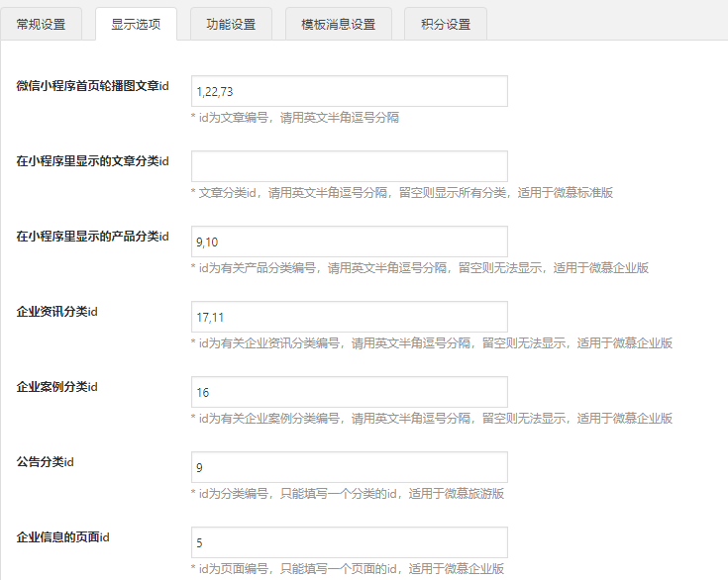
Task: Click the label 企业资讯分类id
Action: click(x=56, y=312)
